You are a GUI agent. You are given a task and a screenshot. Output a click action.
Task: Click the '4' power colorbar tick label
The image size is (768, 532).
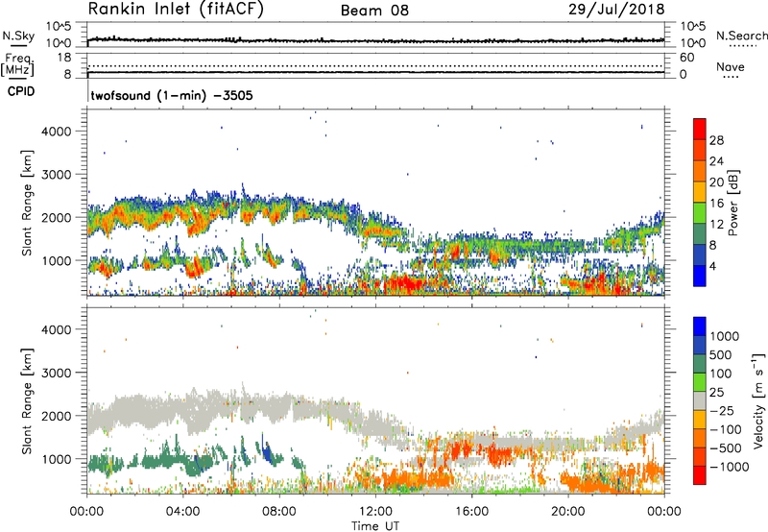[x=712, y=266]
